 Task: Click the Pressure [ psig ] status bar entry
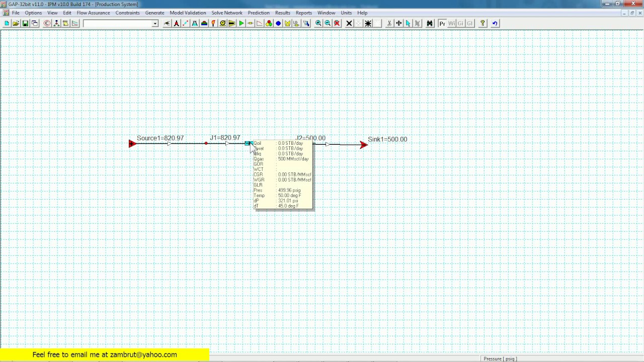(x=500, y=358)
